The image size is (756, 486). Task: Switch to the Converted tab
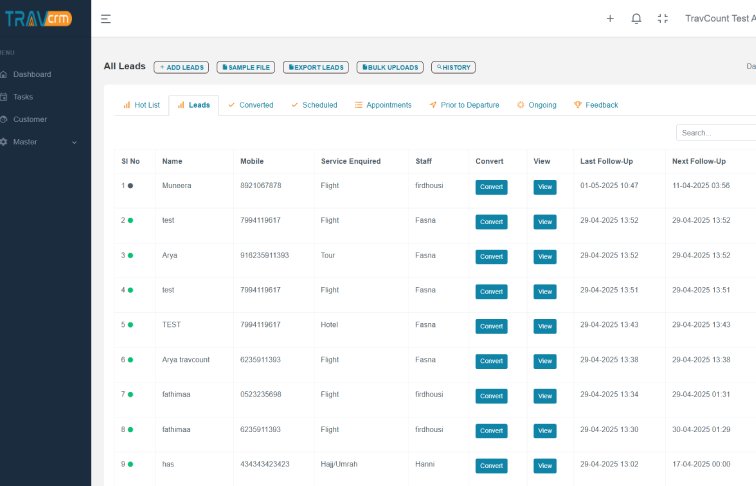250,105
